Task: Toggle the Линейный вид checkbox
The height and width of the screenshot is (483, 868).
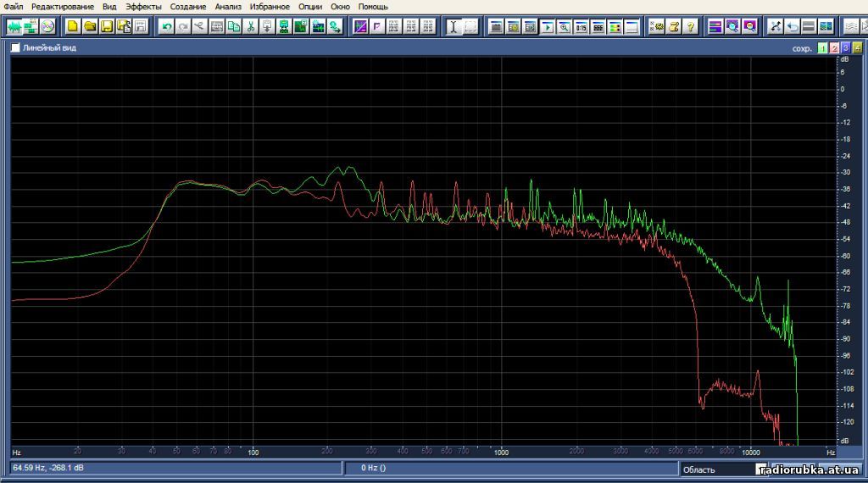Action: tap(15, 48)
